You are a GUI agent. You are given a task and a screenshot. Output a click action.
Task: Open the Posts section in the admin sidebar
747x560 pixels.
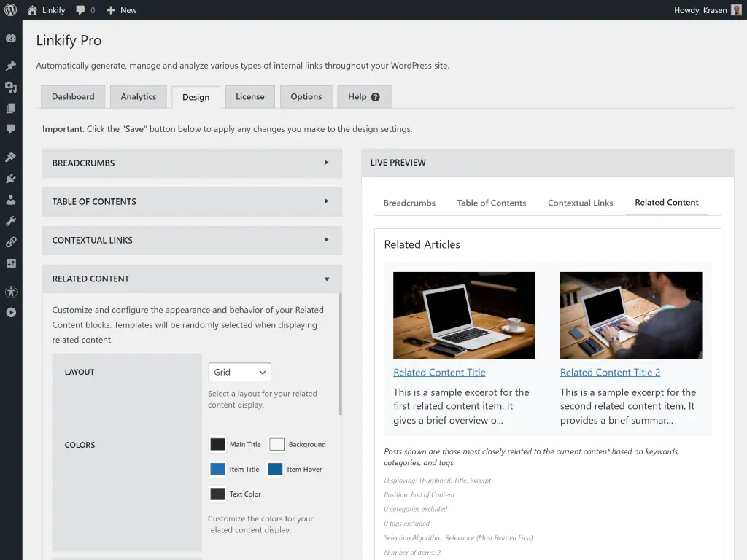pyautogui.click(x=12, y=65)
